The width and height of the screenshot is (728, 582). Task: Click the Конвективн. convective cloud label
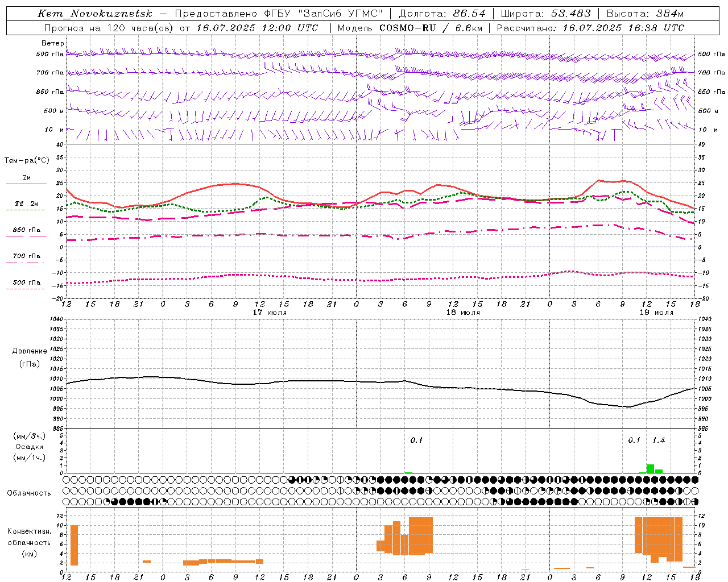click(x=30, y=531)
